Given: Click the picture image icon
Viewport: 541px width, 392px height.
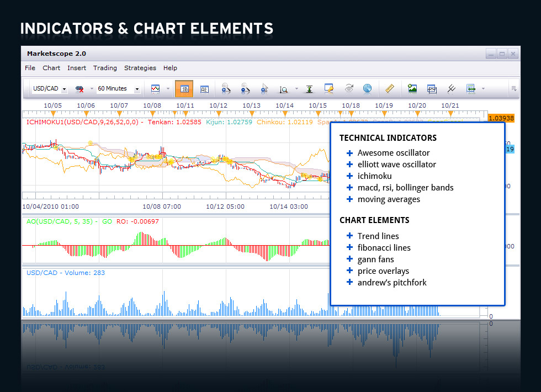Looking at the screenshot, I should coord(412,88).
